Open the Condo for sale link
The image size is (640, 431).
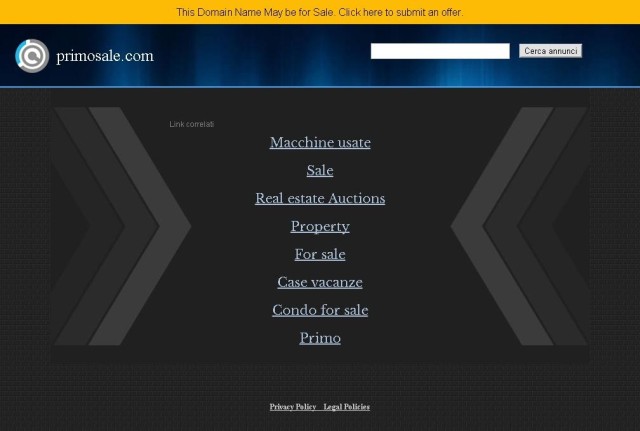click(320, 310)
